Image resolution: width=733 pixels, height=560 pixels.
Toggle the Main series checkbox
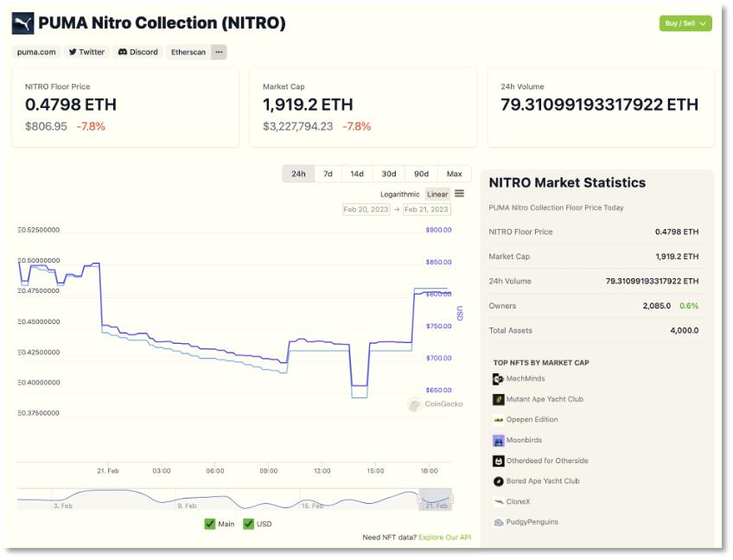coord(210,524)
